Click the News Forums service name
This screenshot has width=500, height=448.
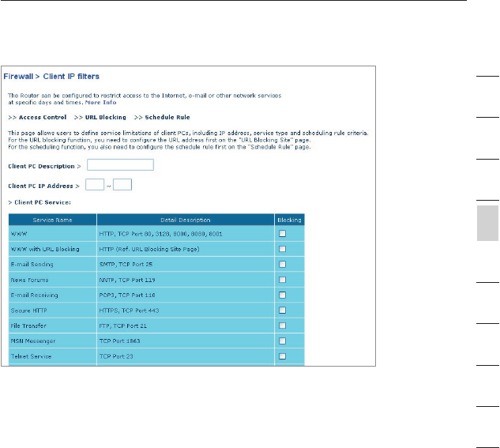pos(30,280)
